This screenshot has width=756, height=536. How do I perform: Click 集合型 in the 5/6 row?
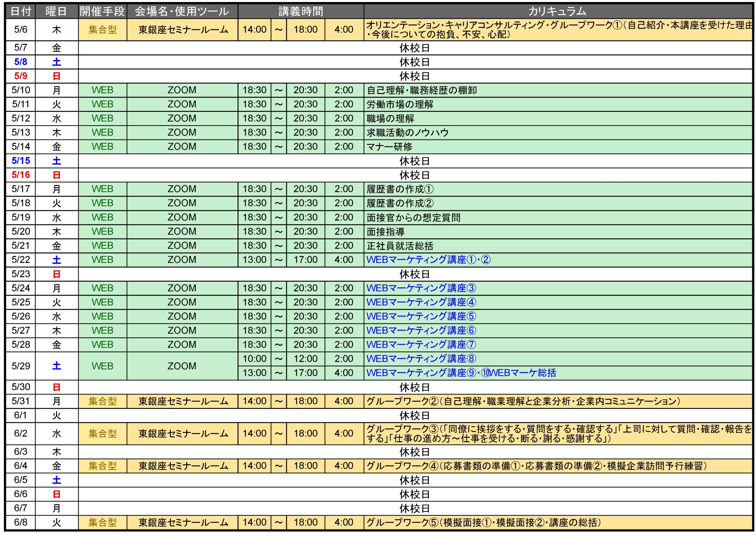point(102,30)
